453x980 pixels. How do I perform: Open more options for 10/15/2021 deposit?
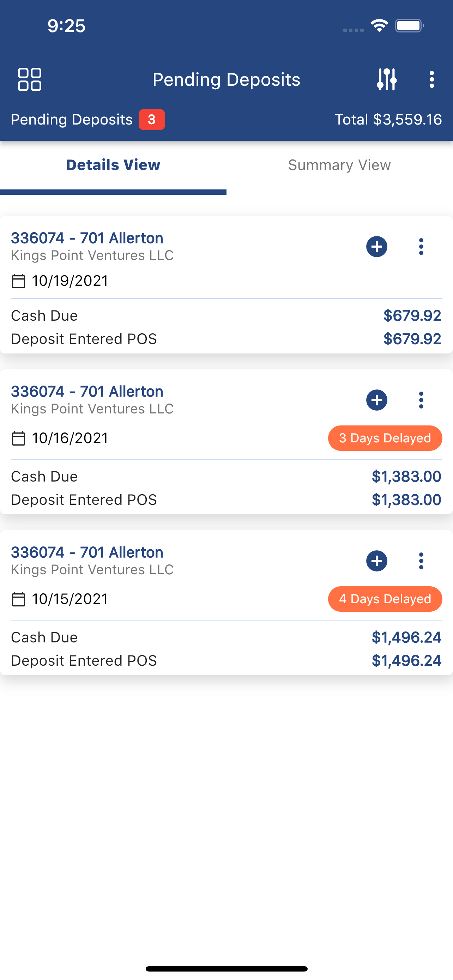[421, 561]
